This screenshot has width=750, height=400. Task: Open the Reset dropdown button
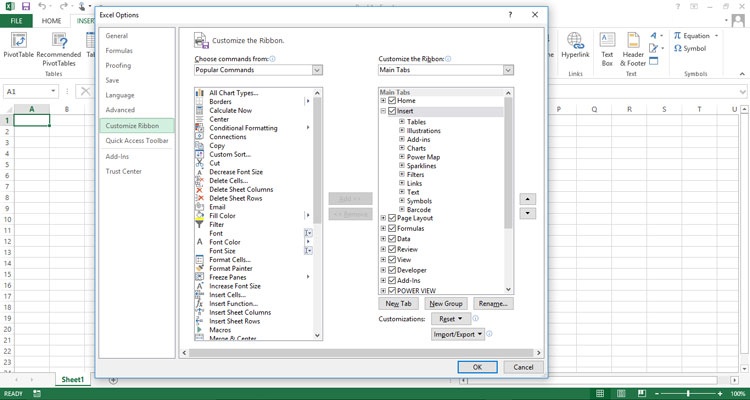point(451,319)
